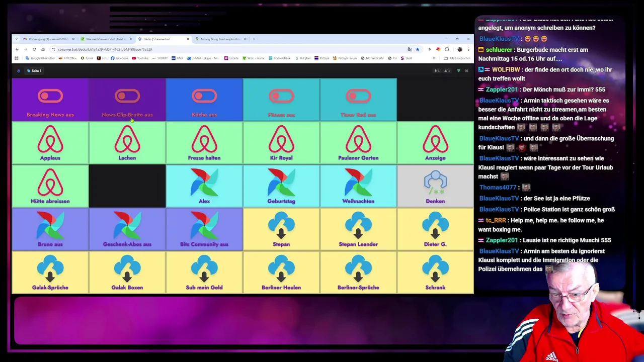The image size is (644, 362).
Task: Trigger the Weihnachten deck button
Action: click(x=358, y=186)
